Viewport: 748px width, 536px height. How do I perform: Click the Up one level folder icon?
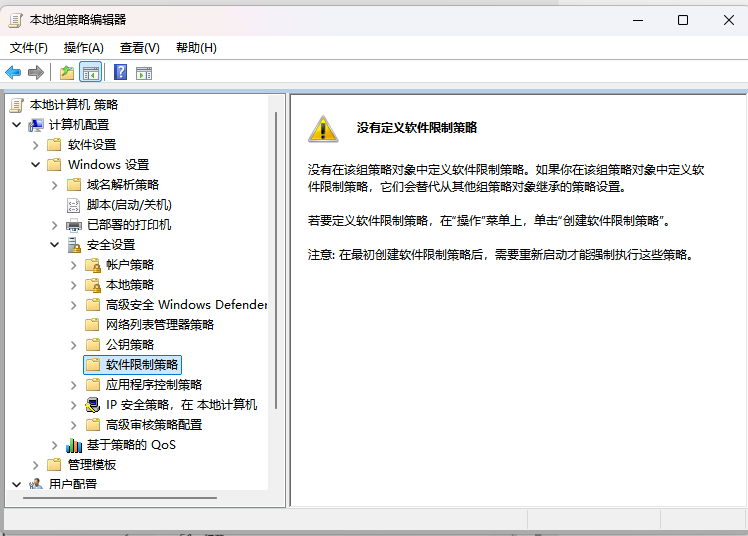(x=67, y=73)
